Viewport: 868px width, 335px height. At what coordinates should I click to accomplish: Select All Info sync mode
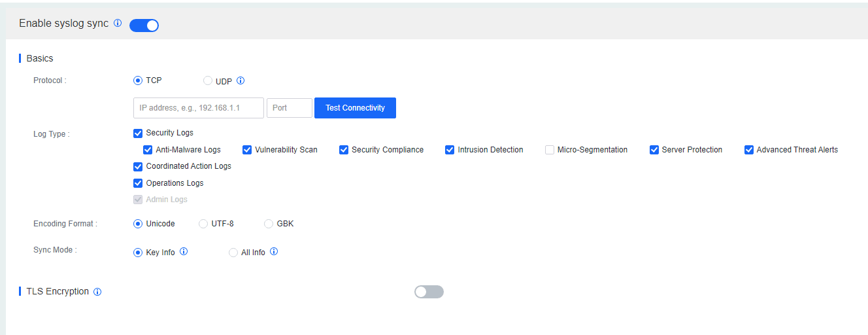[x=233, y=253]
